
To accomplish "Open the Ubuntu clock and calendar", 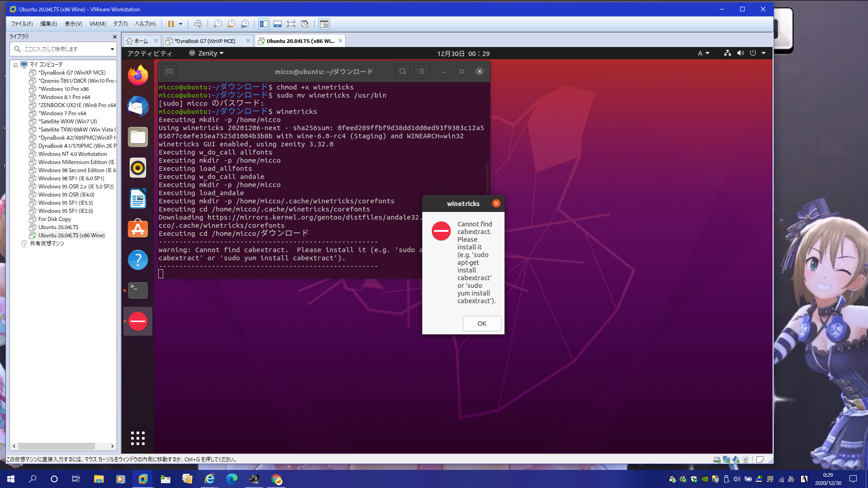I will click(x=463, y=53).
